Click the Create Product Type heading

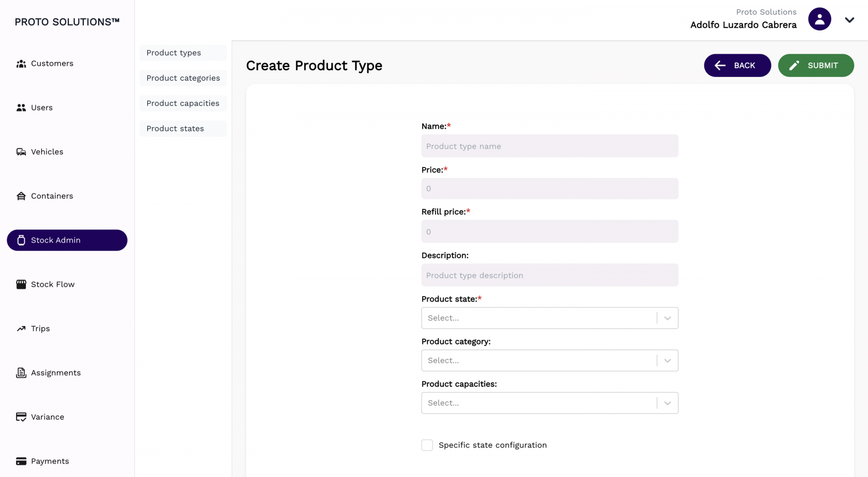314,66
